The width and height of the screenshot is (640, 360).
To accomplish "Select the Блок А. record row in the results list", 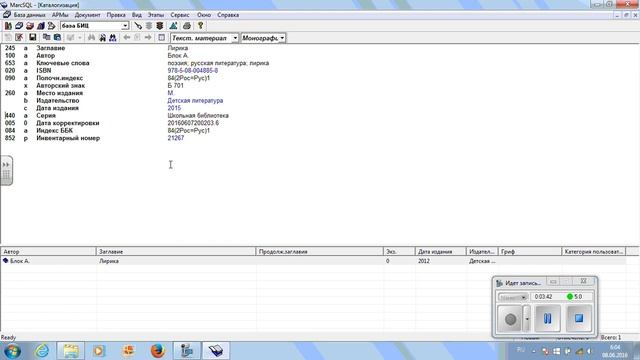I will pyautogui.click(x=313, y=261).
